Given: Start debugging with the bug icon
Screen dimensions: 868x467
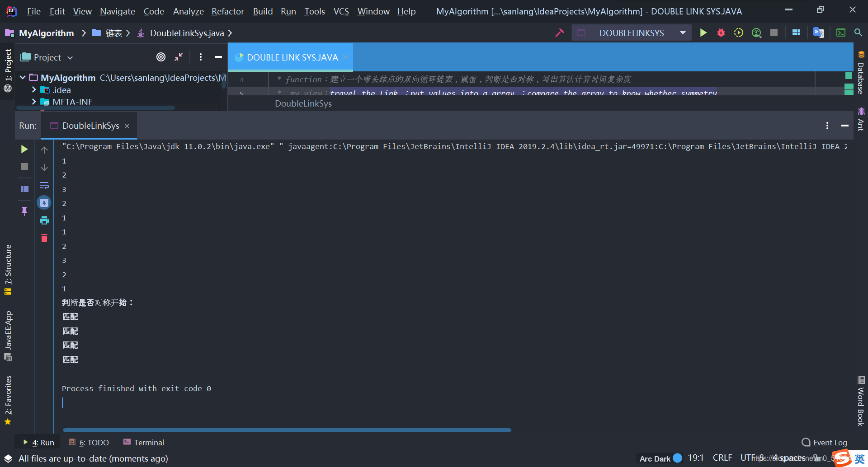Looking at the screenshot, I should (x=721, y=33).
